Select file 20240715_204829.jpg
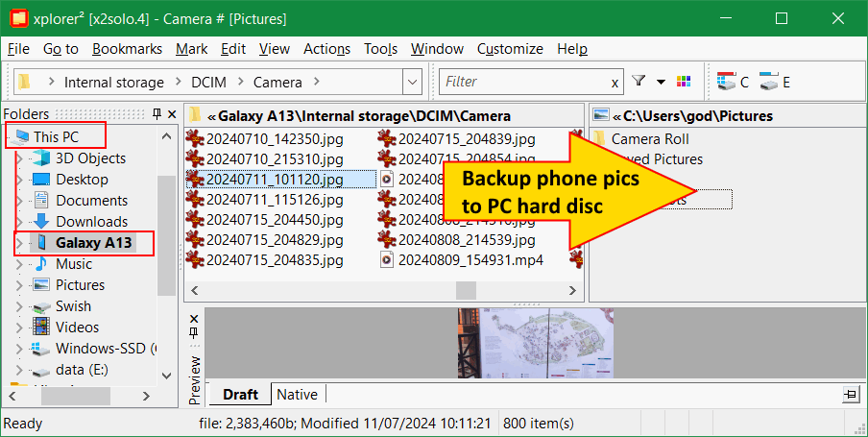This screenshot has width=868, height=437. tap(275, 239)
